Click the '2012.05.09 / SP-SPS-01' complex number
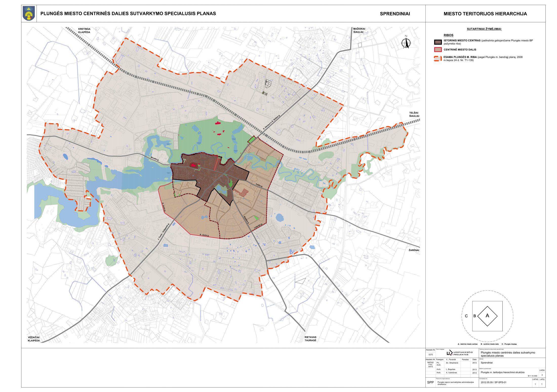This screenshot has width=557, height=392. [493, 382]
